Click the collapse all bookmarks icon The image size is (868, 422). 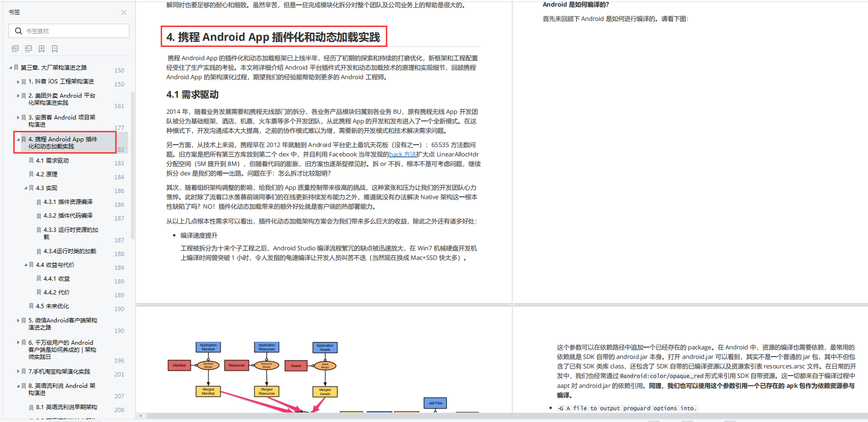click(28, 49)
